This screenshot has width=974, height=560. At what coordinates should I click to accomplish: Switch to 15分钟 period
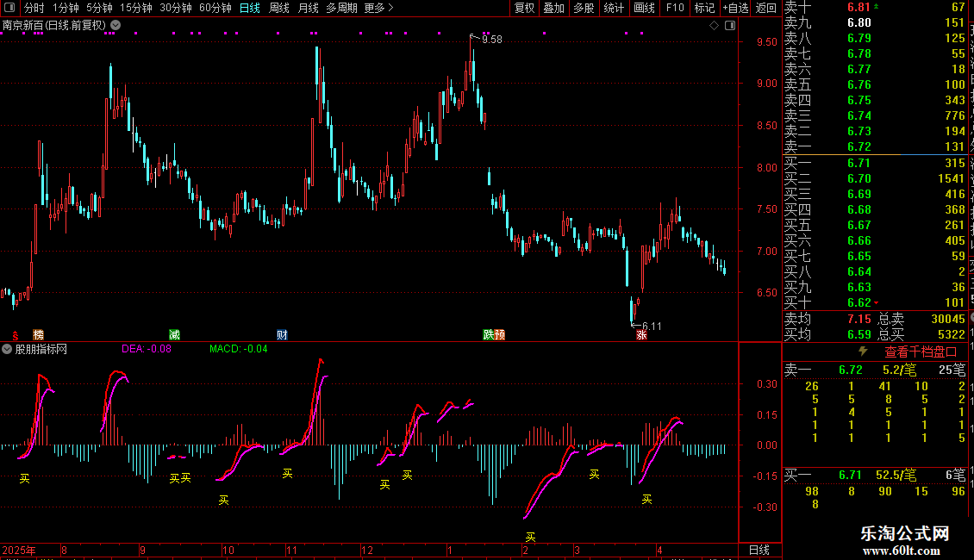click(135, 8)
